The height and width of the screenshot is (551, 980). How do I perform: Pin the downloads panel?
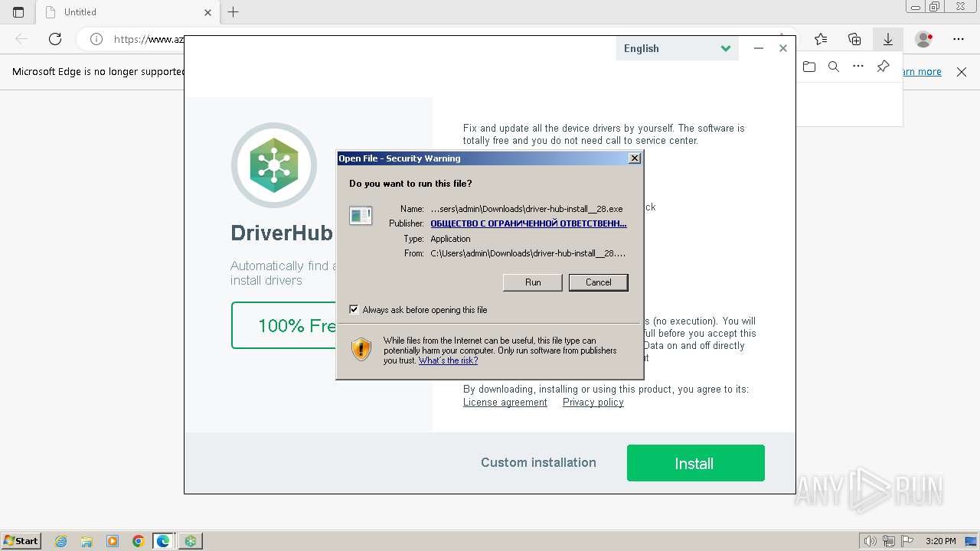coord(883,67)
